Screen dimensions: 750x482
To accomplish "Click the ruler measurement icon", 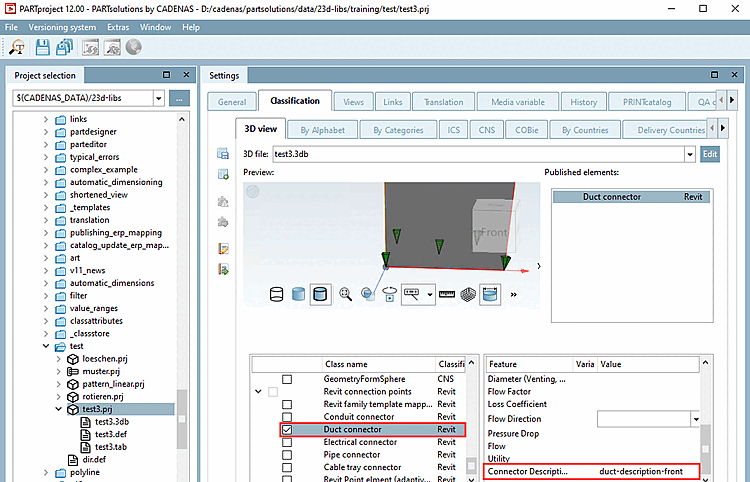I will click(x=446, y=294).
